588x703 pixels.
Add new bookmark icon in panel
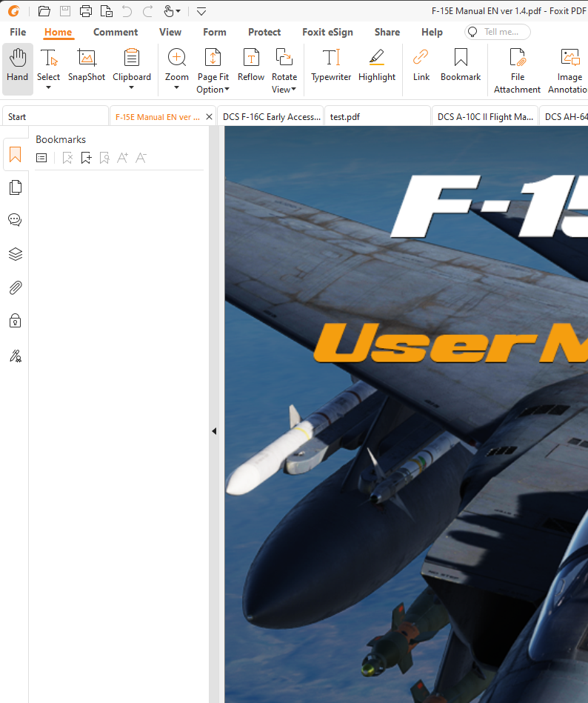pos(86,158)
